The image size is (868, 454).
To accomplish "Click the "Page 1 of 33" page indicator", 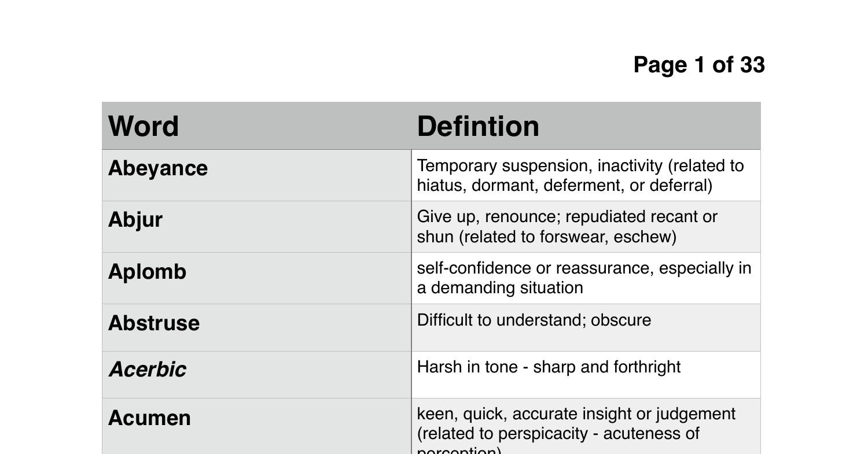I will [x=699, y=65].
